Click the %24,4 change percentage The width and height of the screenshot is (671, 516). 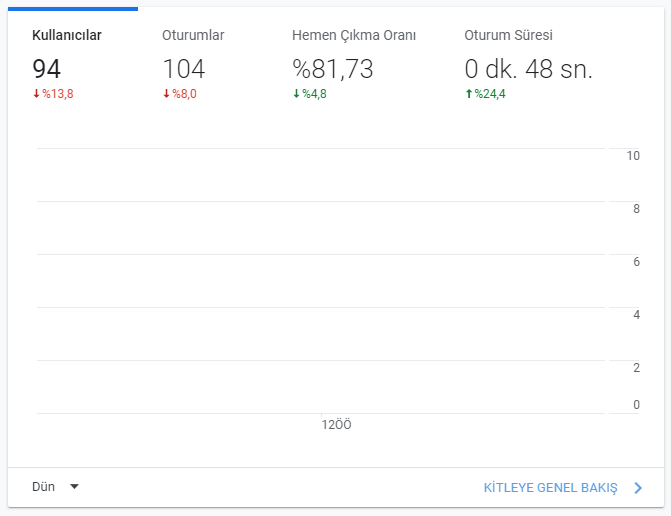point(490,94)
